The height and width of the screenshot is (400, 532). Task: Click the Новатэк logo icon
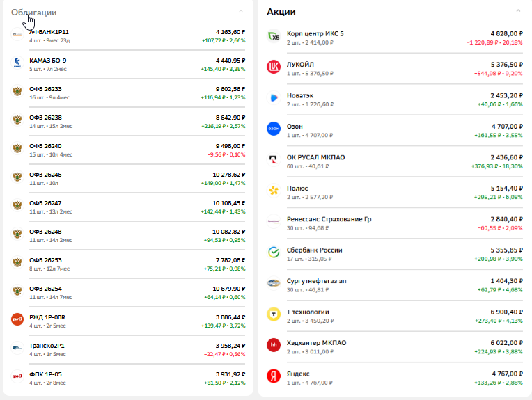274,98
